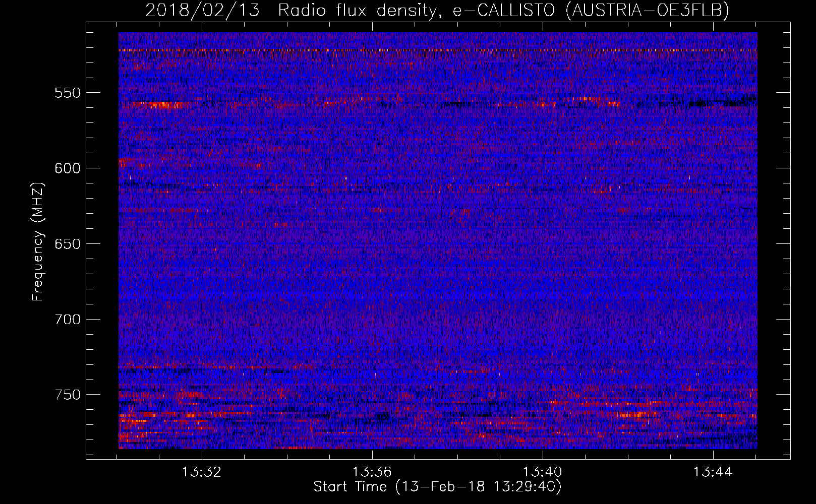Click the 750 frequency tick label
Viewport: 816px width, 504px height.
coord(68,395)
